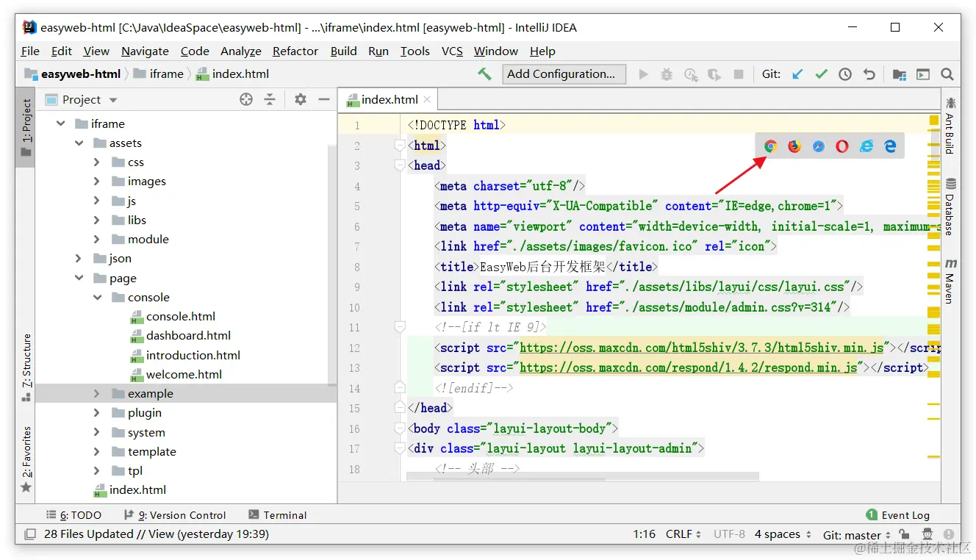Expand the json folder

[x=79, y=259]
